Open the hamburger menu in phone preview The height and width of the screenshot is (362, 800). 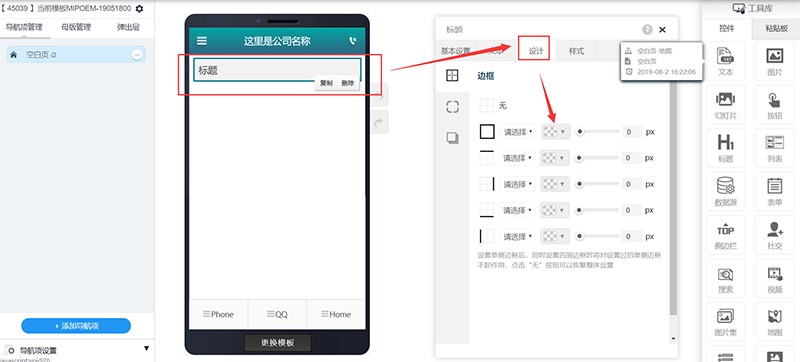[202, 41]
